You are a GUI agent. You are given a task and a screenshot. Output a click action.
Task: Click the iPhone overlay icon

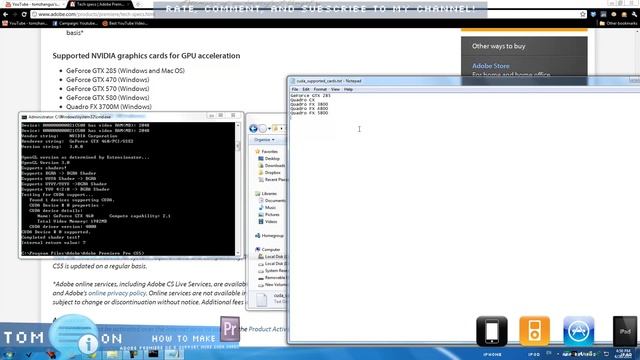point(492,331)
